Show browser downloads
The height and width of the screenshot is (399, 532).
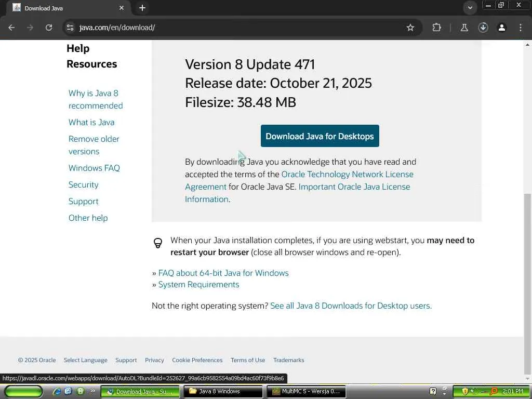pos(483,28)
